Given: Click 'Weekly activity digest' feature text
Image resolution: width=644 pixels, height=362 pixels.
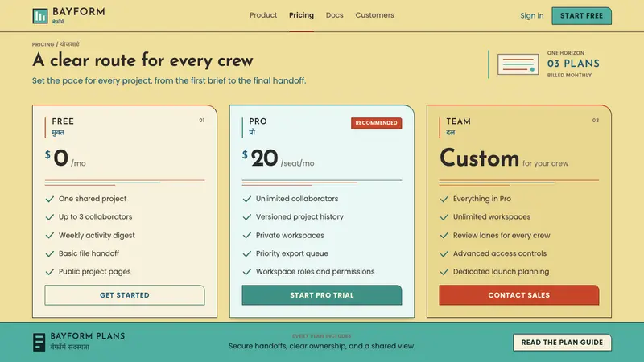Looking at the screenshot, I should pos(97,236).
